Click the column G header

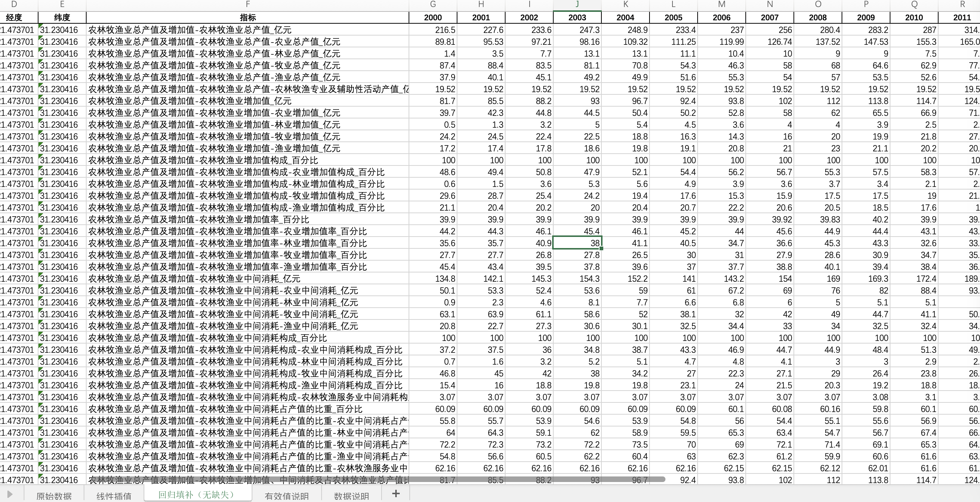[x=433, y=4]
